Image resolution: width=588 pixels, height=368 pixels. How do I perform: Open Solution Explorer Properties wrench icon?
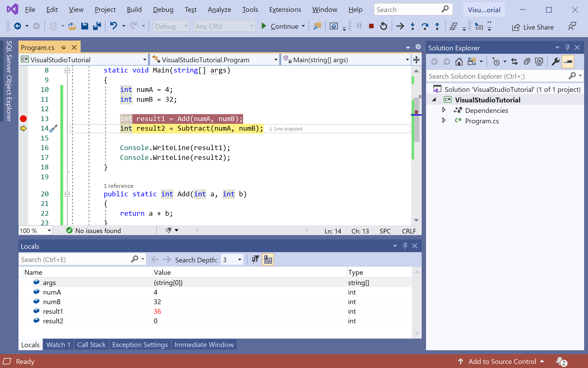pyautogui.click(x=555, y=62)
